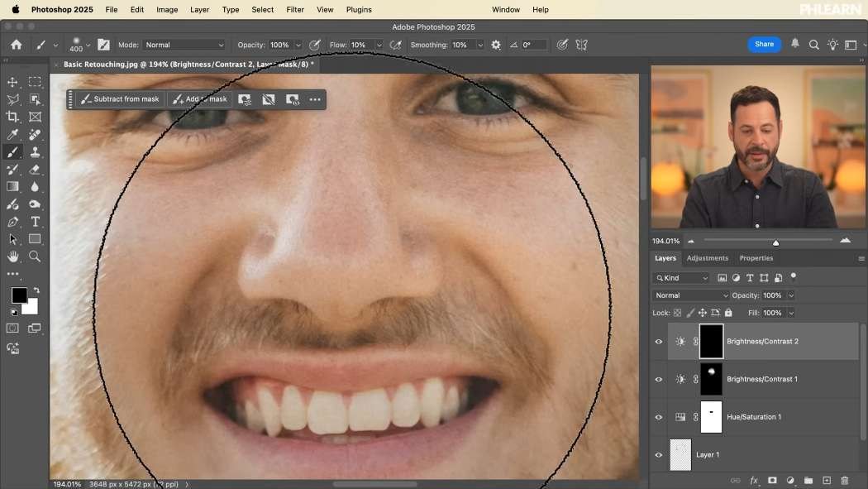Open the Filter menu
This screenshot has height=489, width=868.
tap(295, 9)
